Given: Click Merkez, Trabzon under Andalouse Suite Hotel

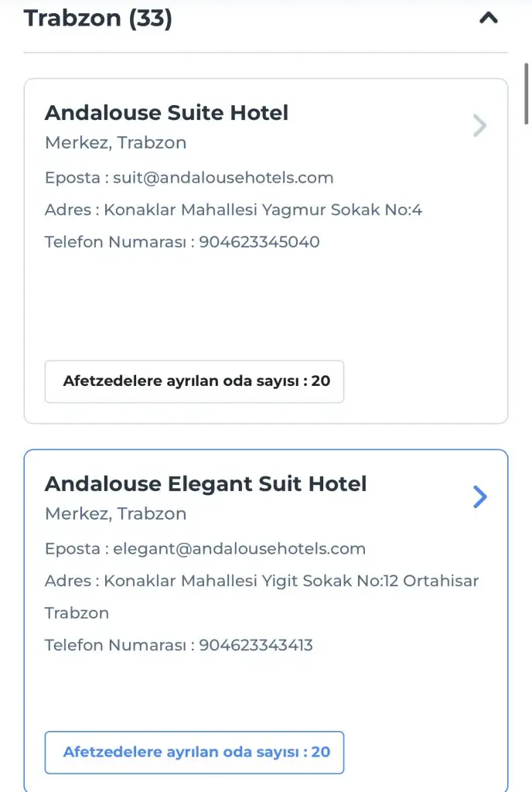Looking at the screenshot, I should (x=115, y=143).
